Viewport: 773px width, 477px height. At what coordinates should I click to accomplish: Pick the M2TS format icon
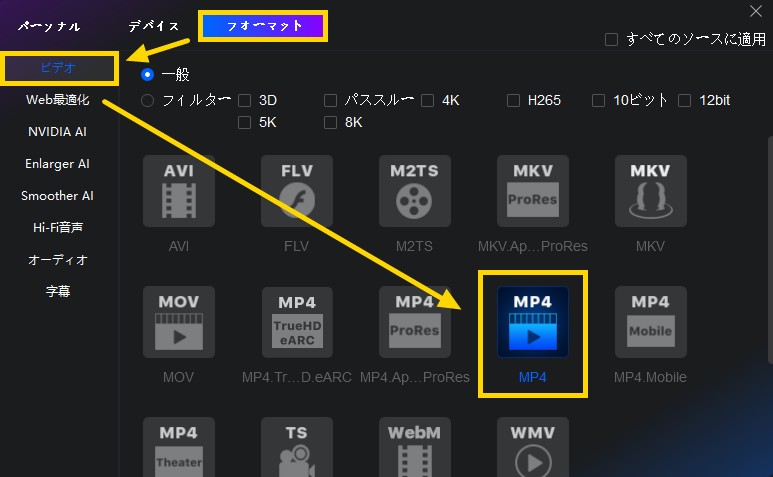pos(415,191)
